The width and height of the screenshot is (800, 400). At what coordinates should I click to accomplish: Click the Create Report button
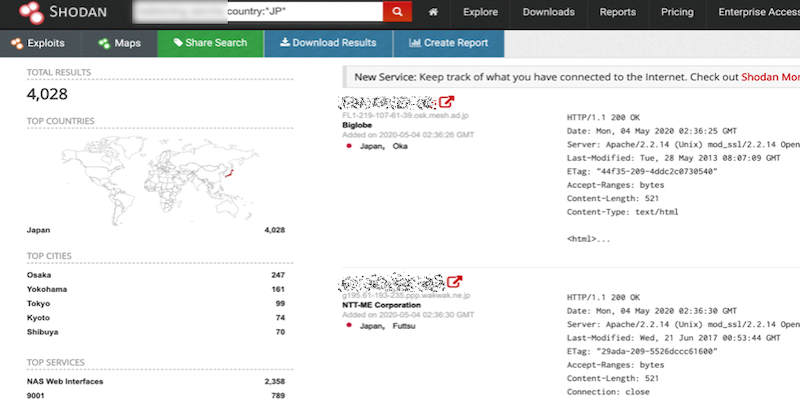coord(448,43)
